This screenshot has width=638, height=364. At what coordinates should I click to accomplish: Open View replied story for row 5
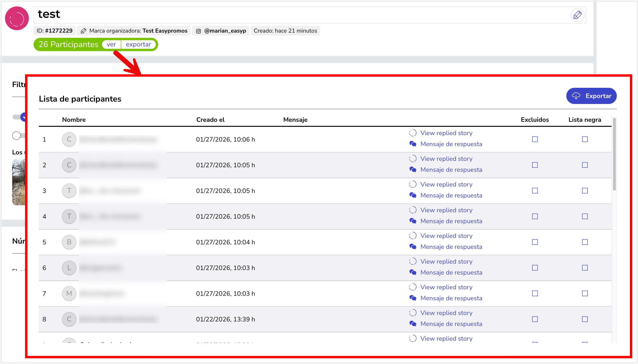(446, 236)
